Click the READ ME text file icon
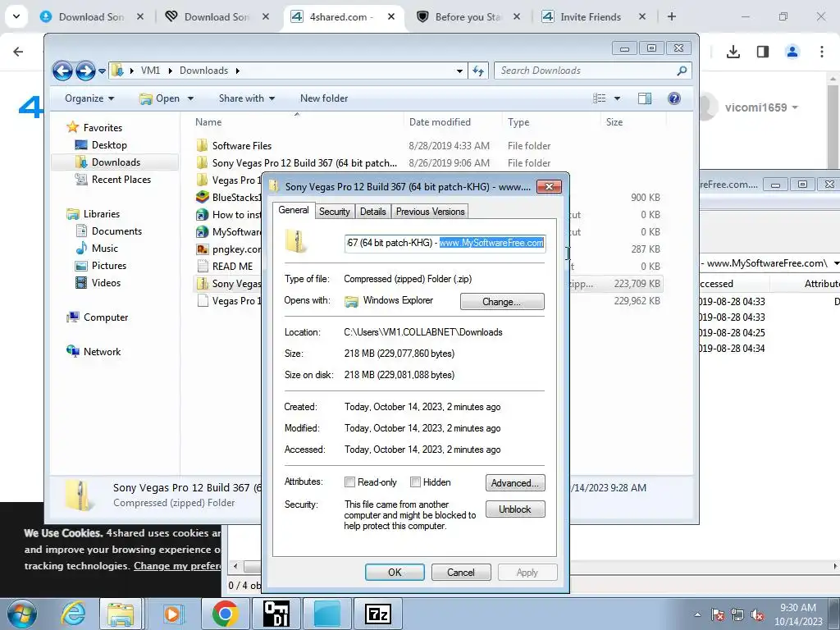 (203, 267)
